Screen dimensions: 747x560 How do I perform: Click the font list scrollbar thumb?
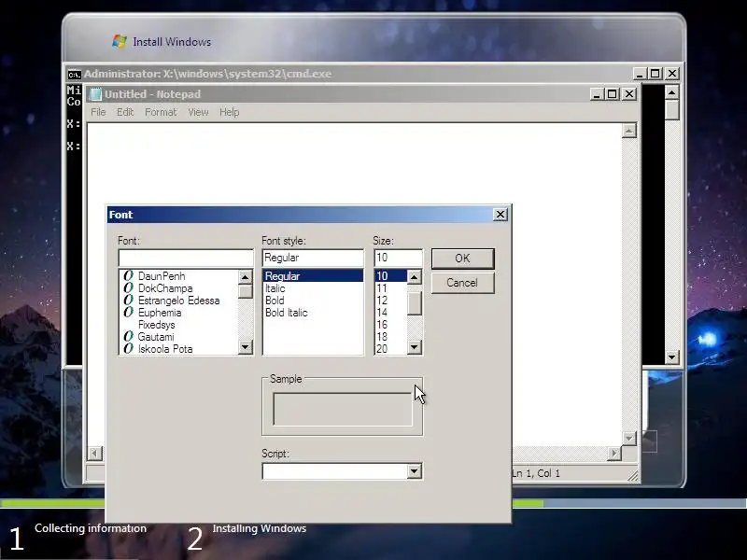245,291
